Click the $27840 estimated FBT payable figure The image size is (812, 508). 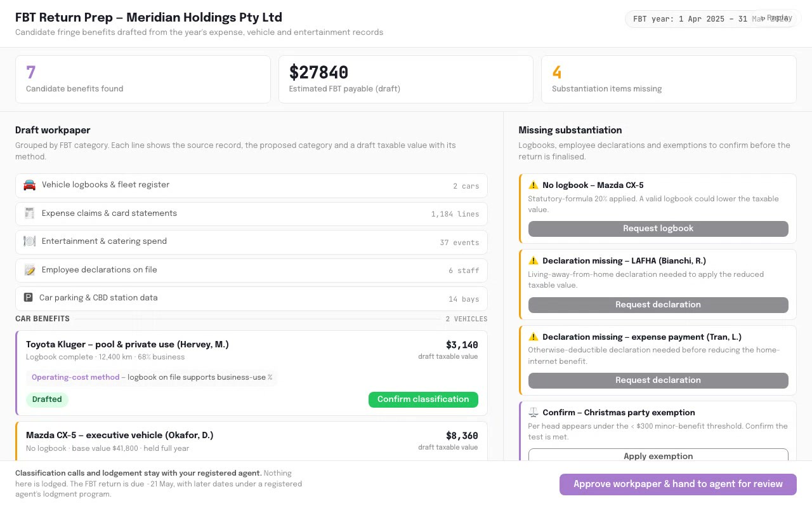[318, 72]
